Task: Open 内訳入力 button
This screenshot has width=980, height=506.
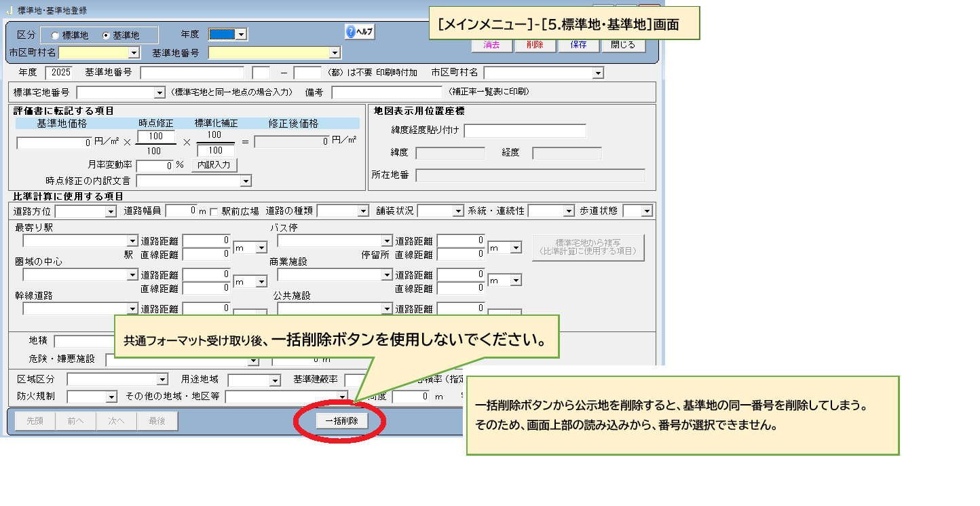Action: pyautogui.click(x=214, y=165)
